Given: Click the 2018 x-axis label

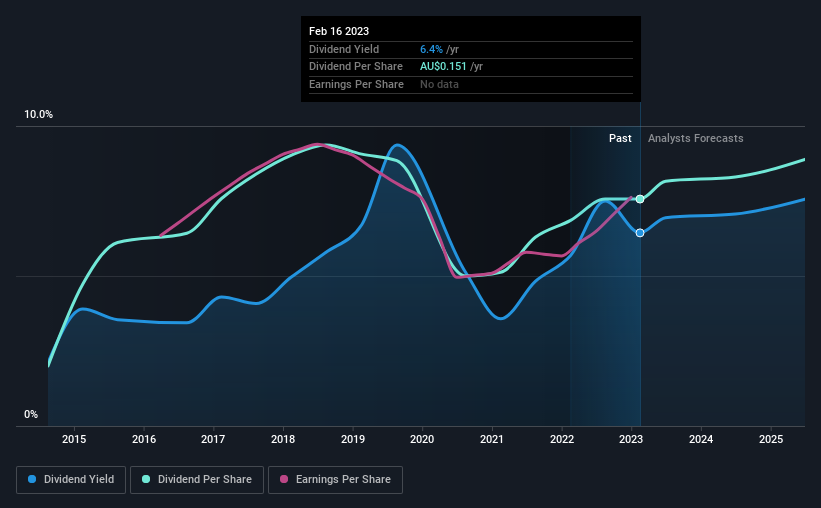Looking at the screenshot, I should click(283, 439).
